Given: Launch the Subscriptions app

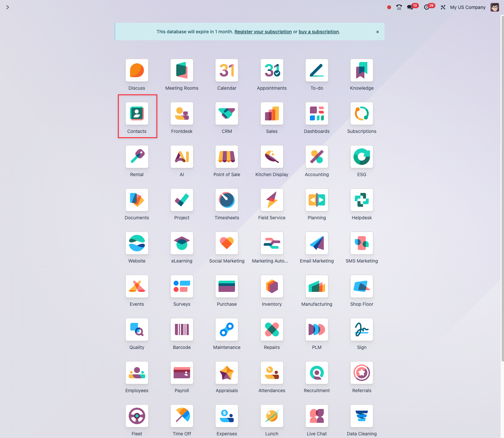Looking at the screenshot, I should point(362,113).
